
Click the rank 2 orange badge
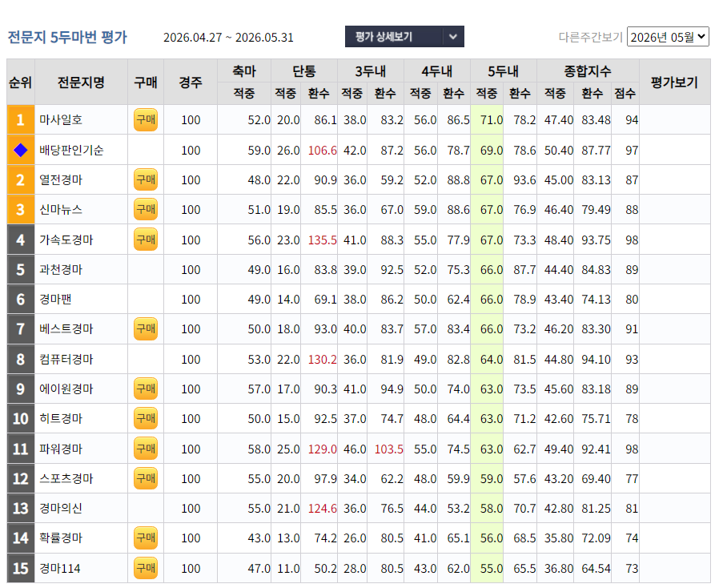21,179
